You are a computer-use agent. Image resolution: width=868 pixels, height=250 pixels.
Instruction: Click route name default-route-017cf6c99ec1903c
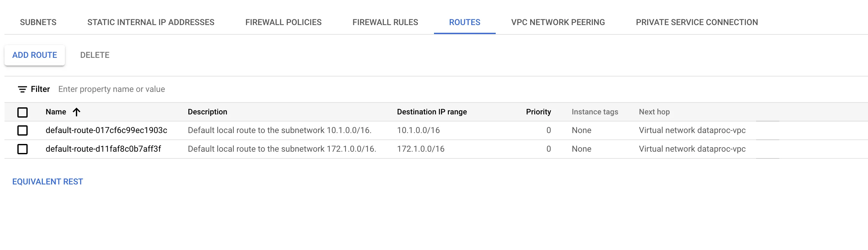(x=106, y=130)
